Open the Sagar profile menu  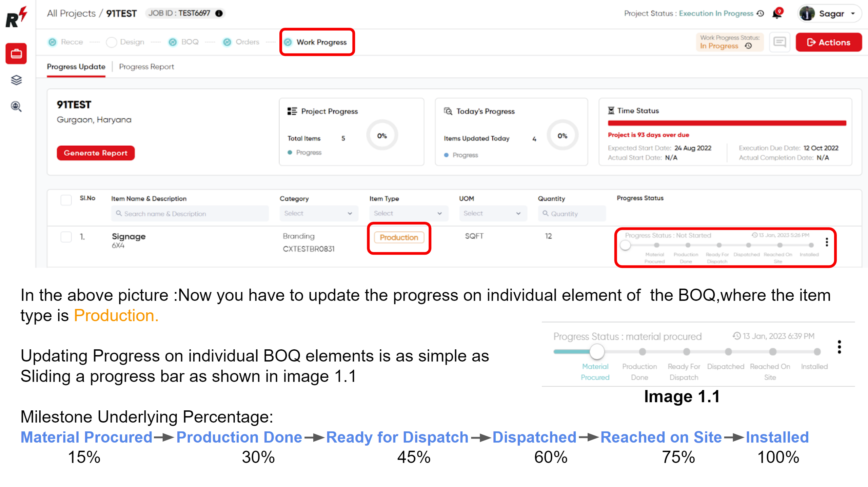coord(829,14)
